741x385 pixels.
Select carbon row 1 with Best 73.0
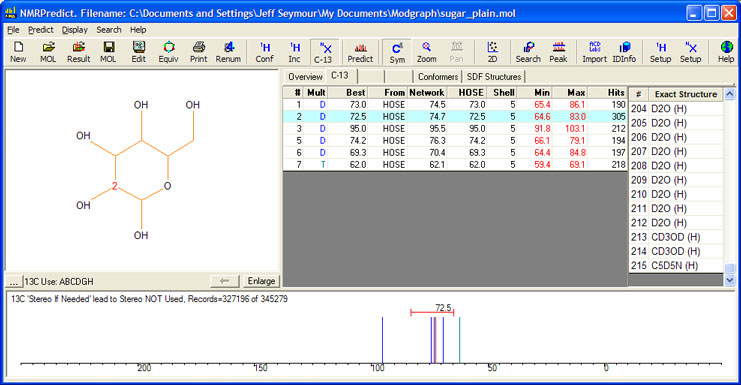point(455,104)
